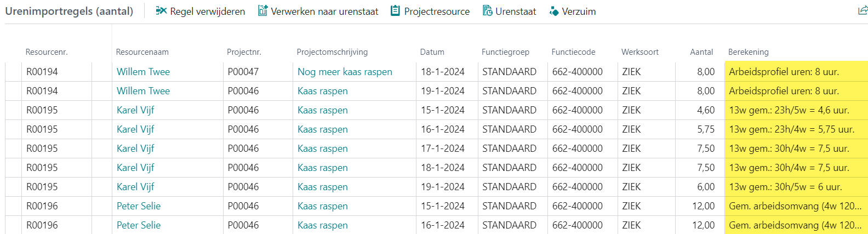Click the Verwerken naar urenstaat icon
The image size is (868, 234).
[263, 11]
